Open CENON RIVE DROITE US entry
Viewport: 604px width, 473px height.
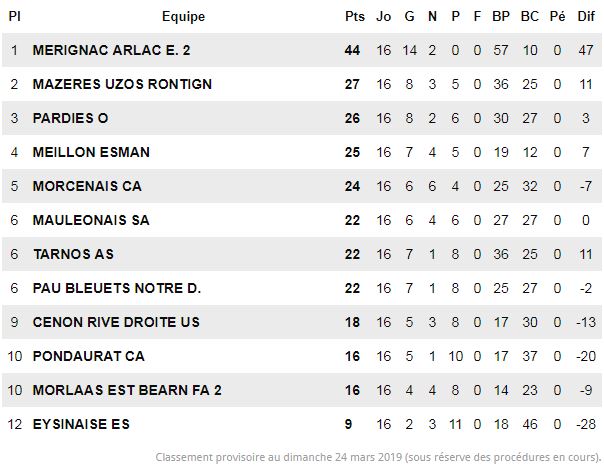click(x=116, y=322)
